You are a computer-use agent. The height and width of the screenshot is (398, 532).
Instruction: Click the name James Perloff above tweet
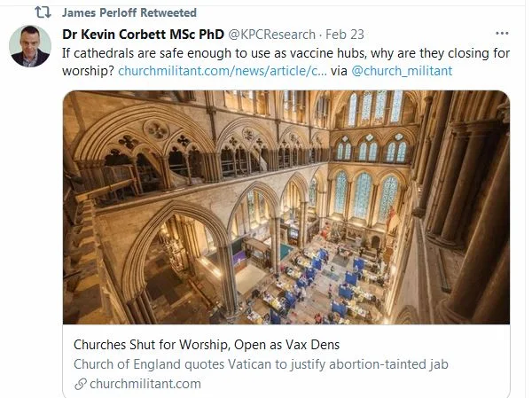(x=99, y=13)
